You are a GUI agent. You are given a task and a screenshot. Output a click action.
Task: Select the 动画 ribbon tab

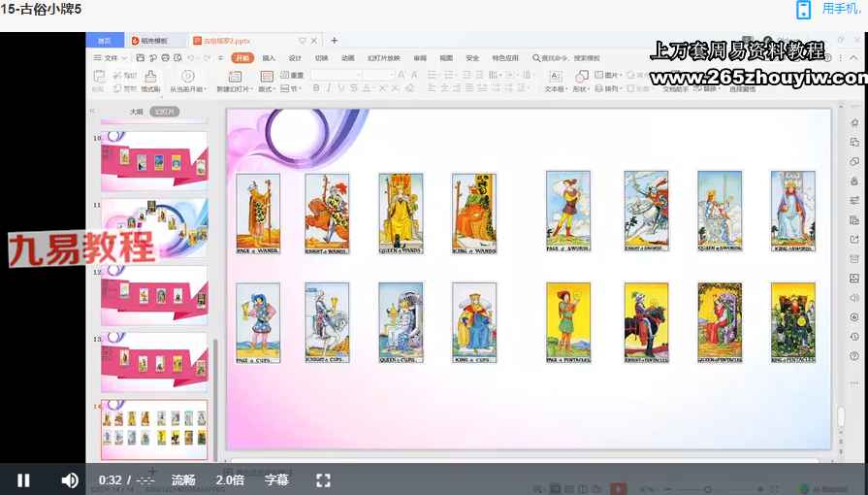[x=347, y=57]
